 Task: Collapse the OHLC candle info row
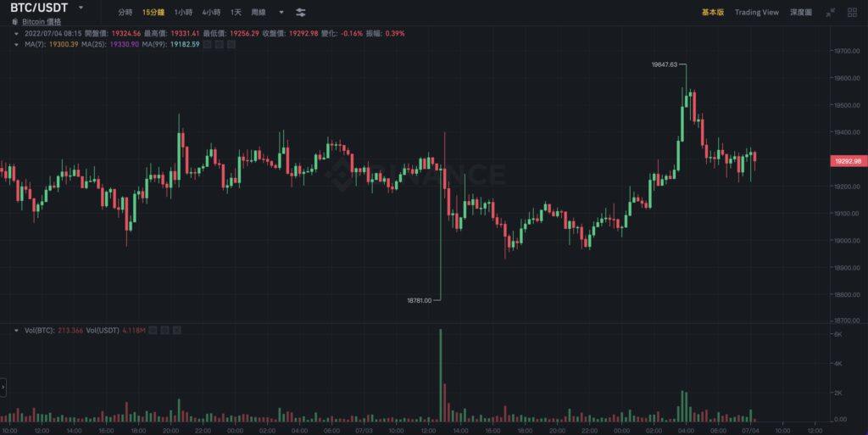pos(17,33)
